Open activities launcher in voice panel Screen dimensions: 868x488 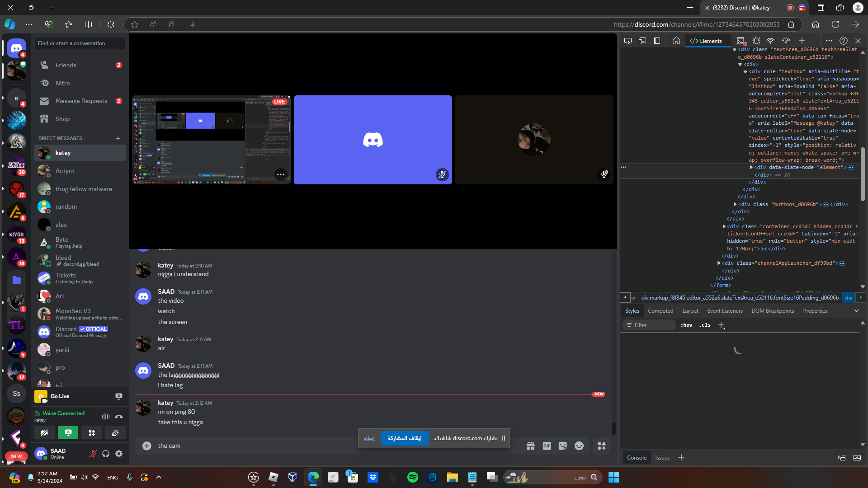(92, 433)
